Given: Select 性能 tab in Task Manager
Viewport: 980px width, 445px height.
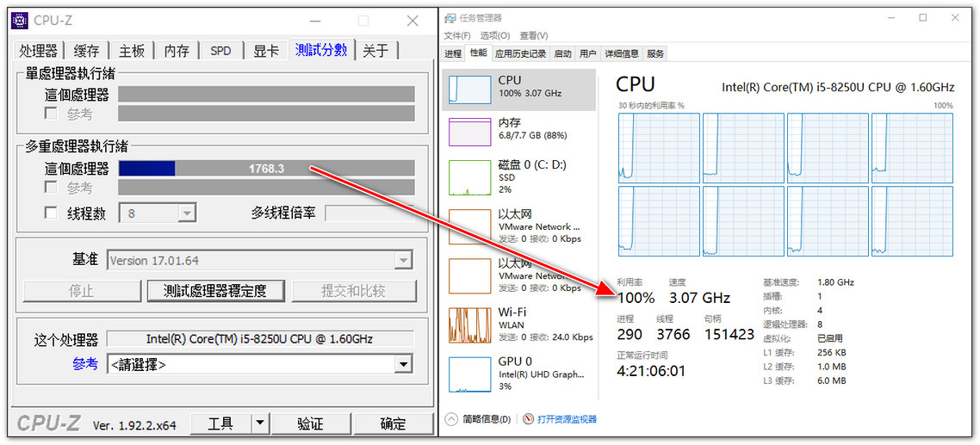Looking at the screenshot, I should click(478, 53).
